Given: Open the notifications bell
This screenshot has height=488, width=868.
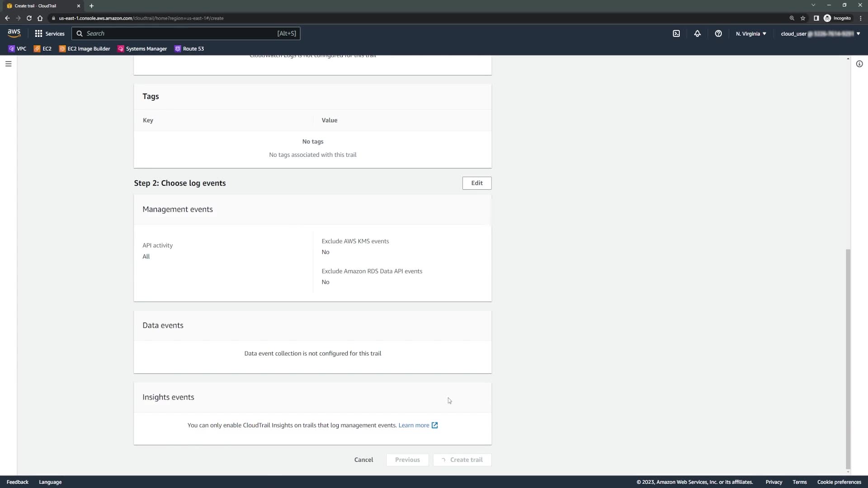Looking at the screenshot, I should click(x=697, y=33).
